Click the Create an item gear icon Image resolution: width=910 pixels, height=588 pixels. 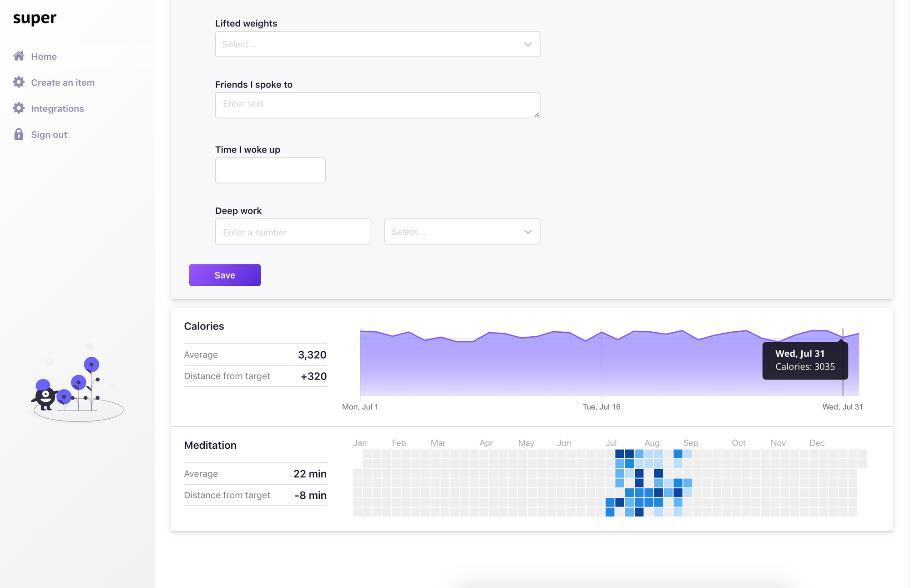[19, 81]
